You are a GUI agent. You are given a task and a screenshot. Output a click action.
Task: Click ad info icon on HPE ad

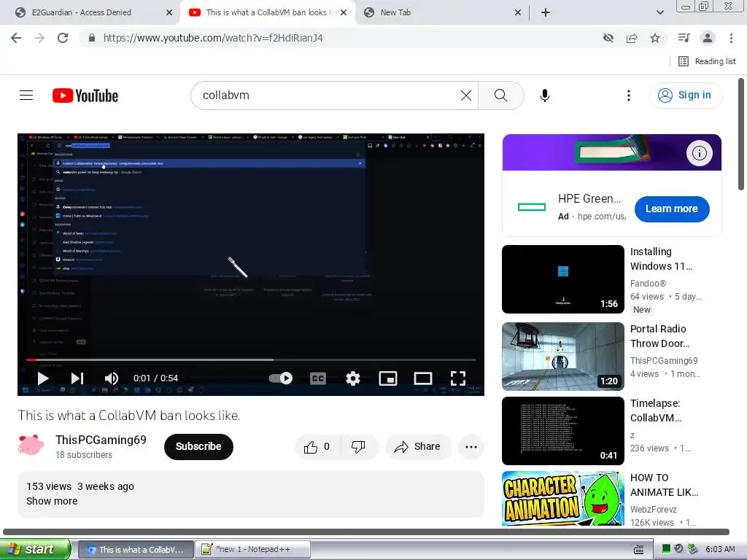[699, 153]
